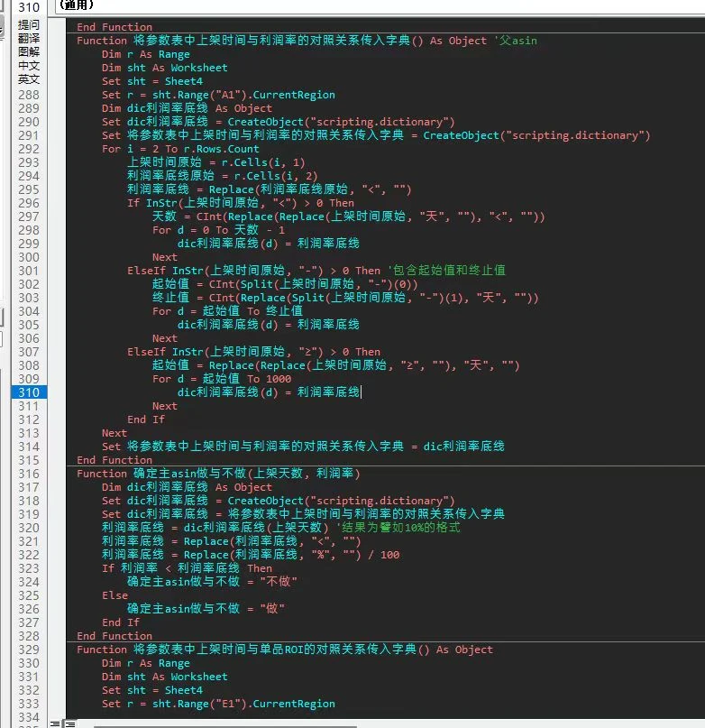Click the line '确定主asin做与不做 = "不做"'
The image size is (705, 728).
[x=212, y=582]
